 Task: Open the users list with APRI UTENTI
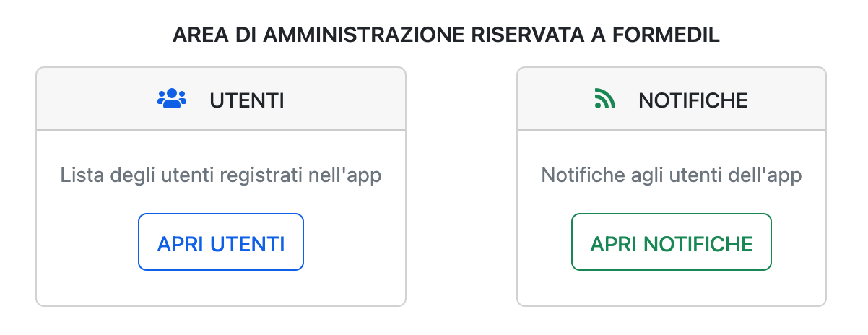coord(221,243)
